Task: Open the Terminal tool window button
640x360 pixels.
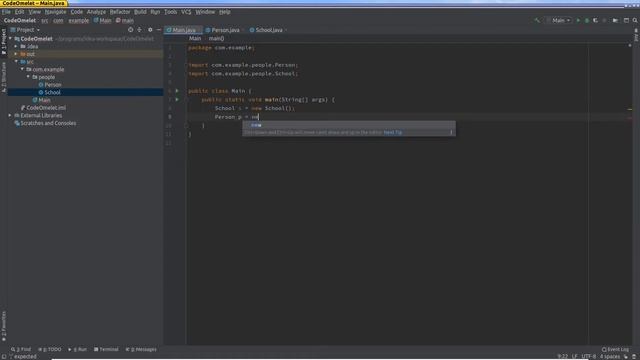Action: tap(106, 349)
